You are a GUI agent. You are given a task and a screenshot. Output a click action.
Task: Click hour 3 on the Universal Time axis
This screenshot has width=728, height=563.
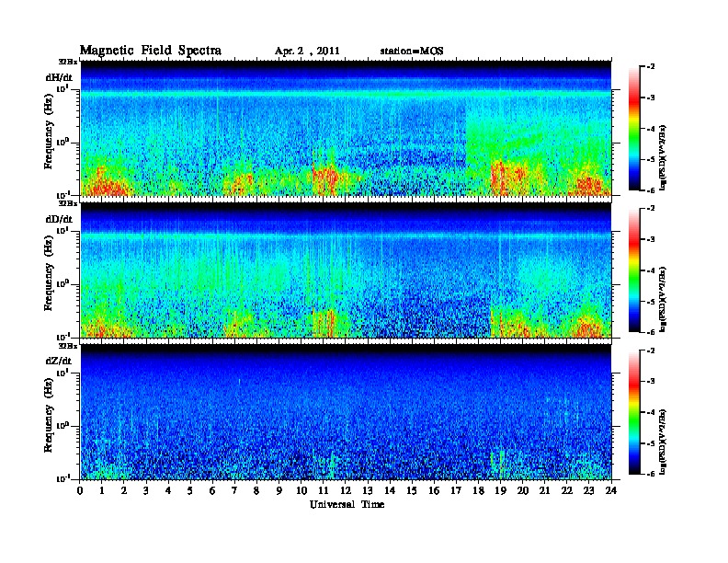pos(146,490)
